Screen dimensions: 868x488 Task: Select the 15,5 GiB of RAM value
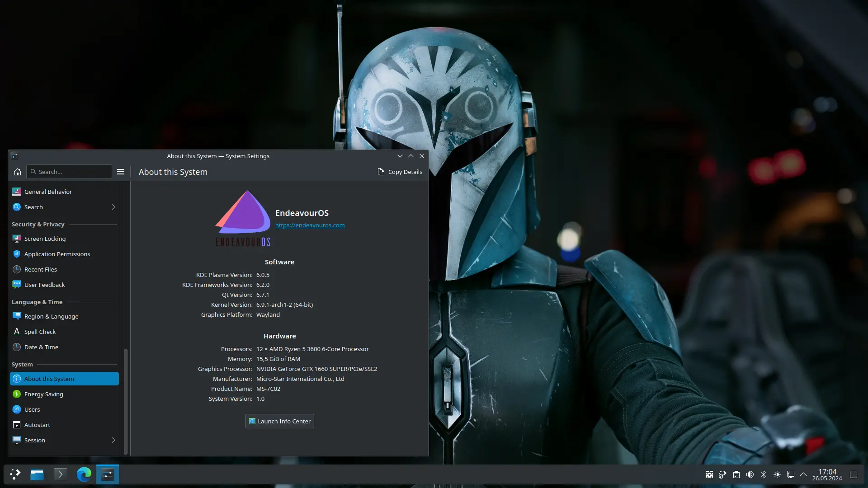click(x=278, y=359)
